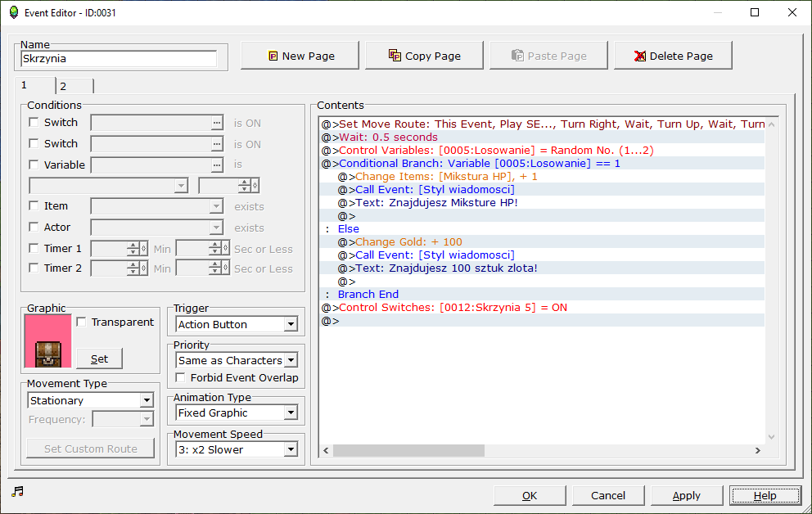Click the Name field containing Skrzynia

tap(119, 59)
